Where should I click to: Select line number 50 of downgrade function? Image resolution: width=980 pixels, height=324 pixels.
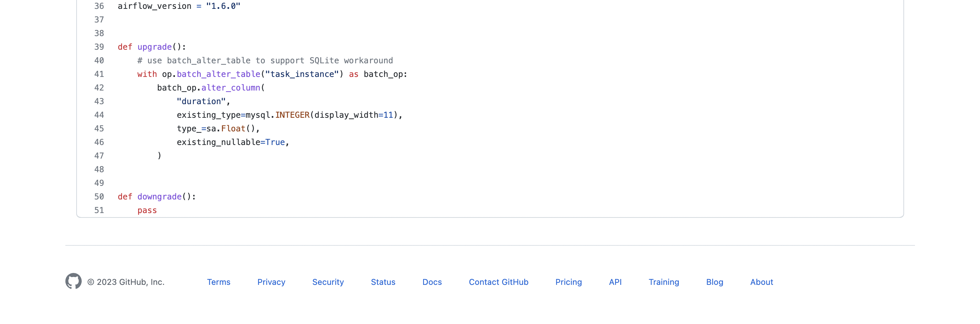pyautogui.click(x=99, y=197)
